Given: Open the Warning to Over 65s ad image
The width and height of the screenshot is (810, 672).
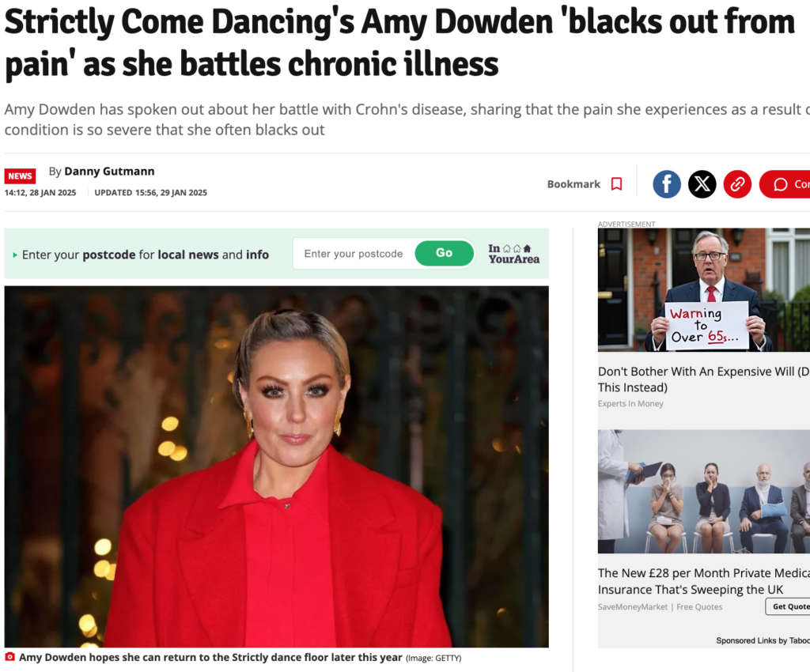Looking at the screenshot, I should [703, 290].
